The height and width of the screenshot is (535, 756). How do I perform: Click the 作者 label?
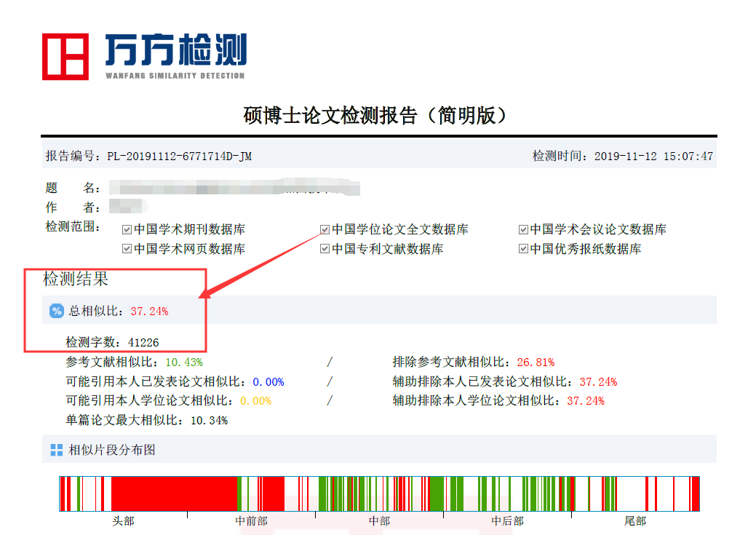[x=72, y=207]
